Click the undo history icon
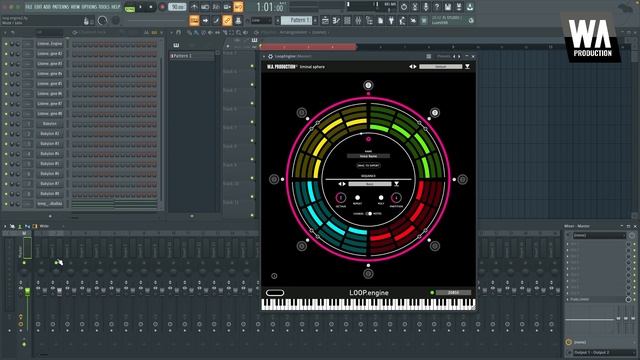This screenshot has width=640, height=360. click(404, 7)
